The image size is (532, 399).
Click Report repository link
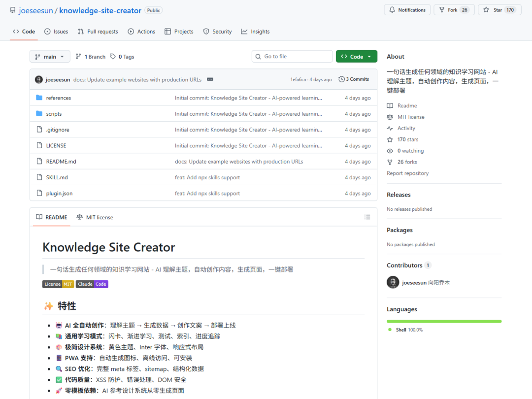tap(407, 173)
